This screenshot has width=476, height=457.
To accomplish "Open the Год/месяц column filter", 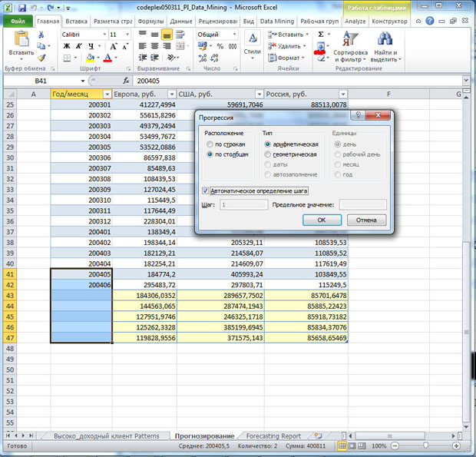I will 107,94.
